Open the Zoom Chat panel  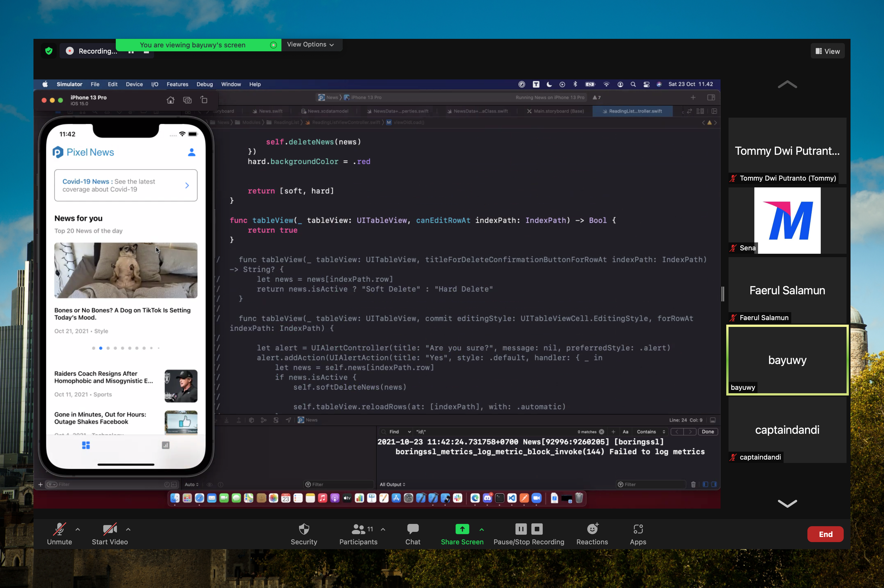(x=412, y=534)
